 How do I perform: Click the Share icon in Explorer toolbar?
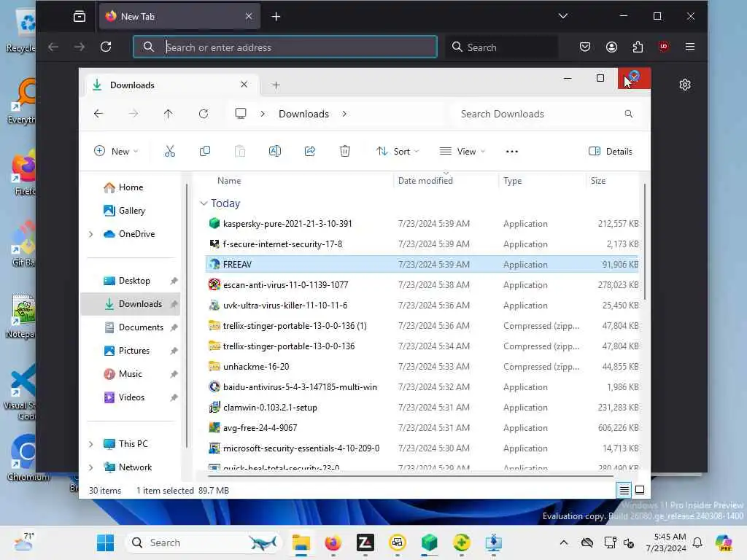(x=309, y=152)
